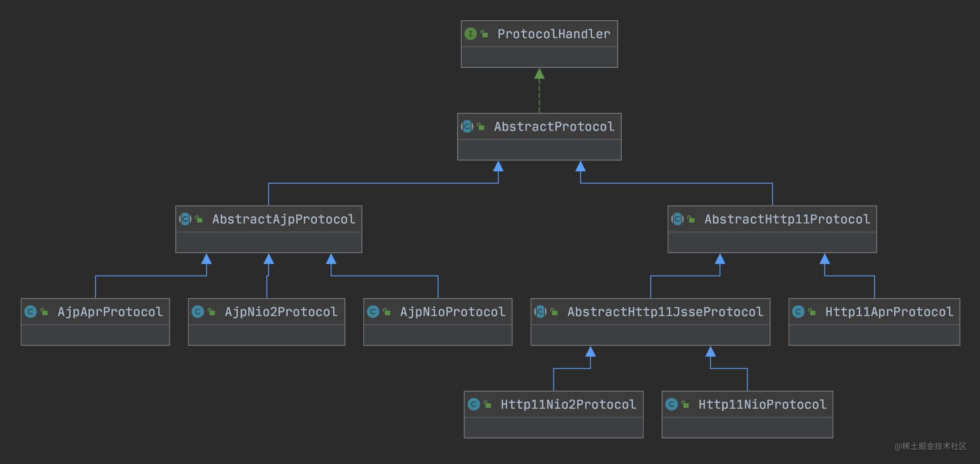Select the class icon on Http11NioProtocol
Screen dimensions: 980x464
click(x=672, y=404)
